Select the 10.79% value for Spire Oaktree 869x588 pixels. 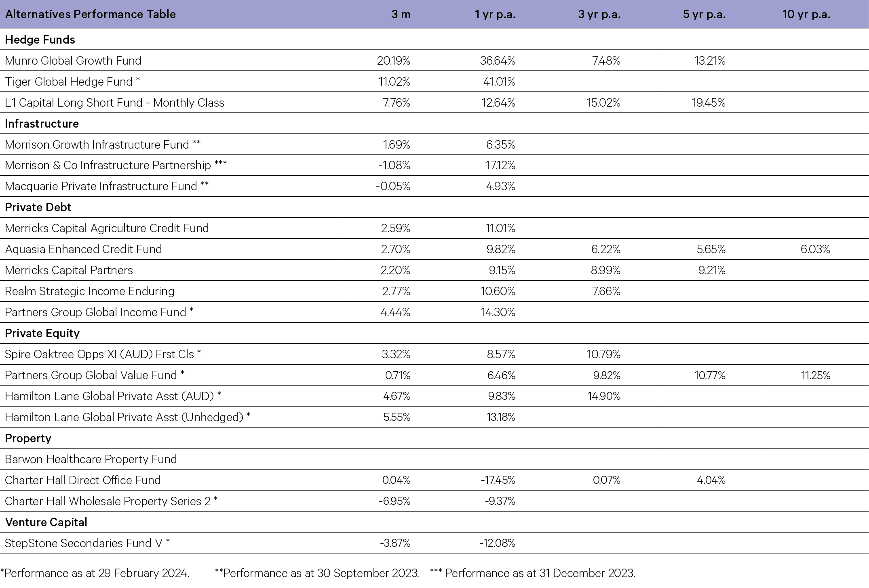603,354
